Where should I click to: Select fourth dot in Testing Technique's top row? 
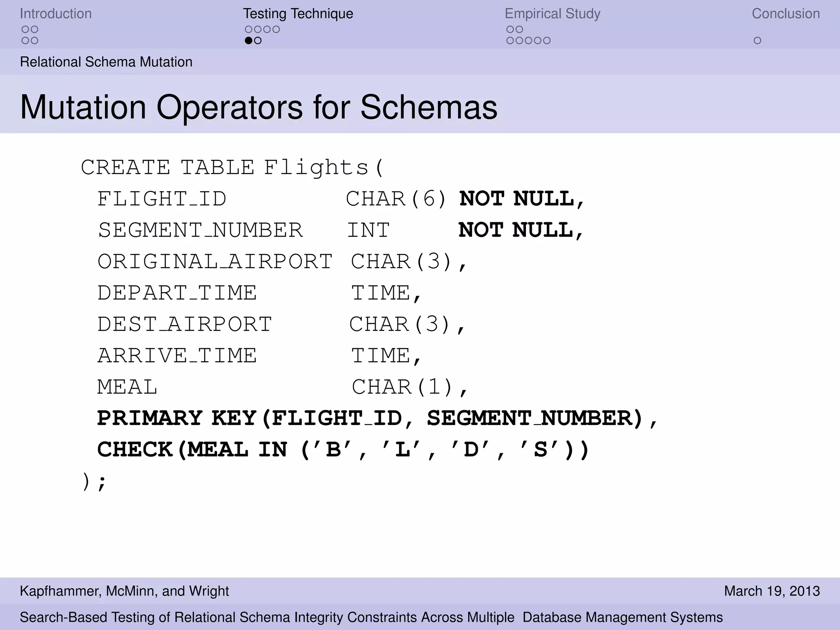tap(276, 30)
